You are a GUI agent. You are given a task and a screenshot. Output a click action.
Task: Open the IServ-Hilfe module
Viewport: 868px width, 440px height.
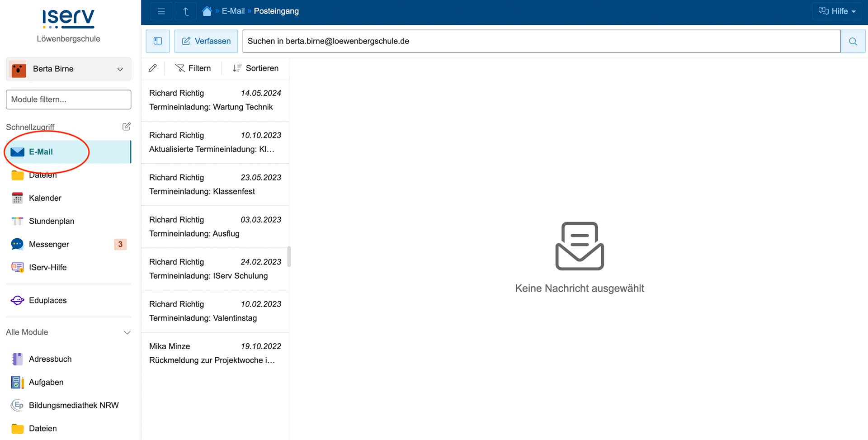pos(69,267)
